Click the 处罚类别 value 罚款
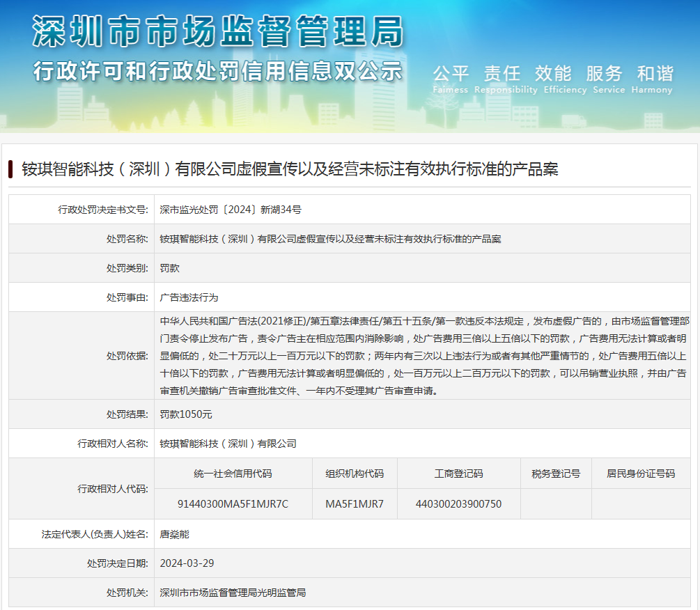 coord(170,268)
